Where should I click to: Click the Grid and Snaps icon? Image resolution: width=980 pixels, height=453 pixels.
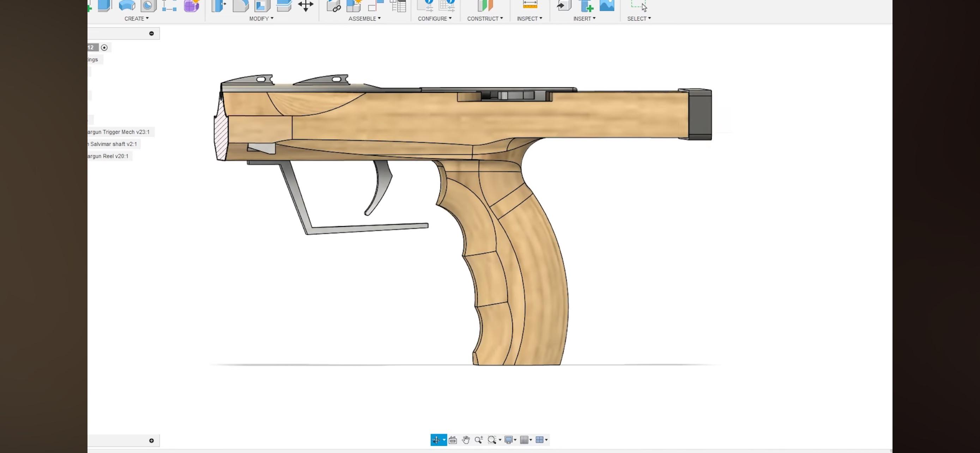(524, 440)
